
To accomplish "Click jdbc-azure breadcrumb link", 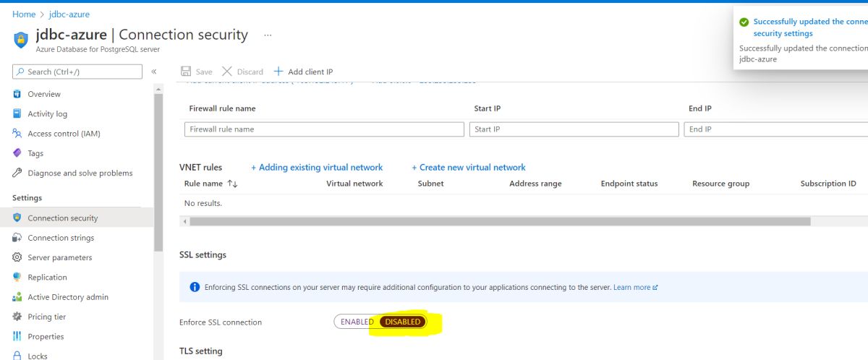I will click(69, 14).
